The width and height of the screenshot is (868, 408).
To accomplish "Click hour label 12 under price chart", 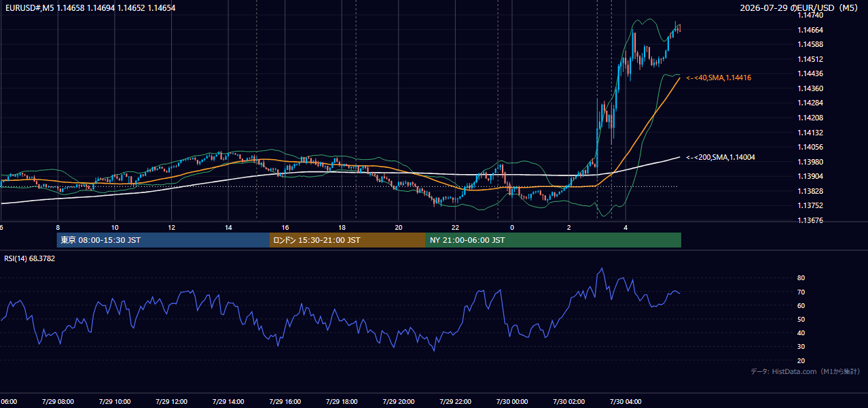I will [x=171, y=228].
